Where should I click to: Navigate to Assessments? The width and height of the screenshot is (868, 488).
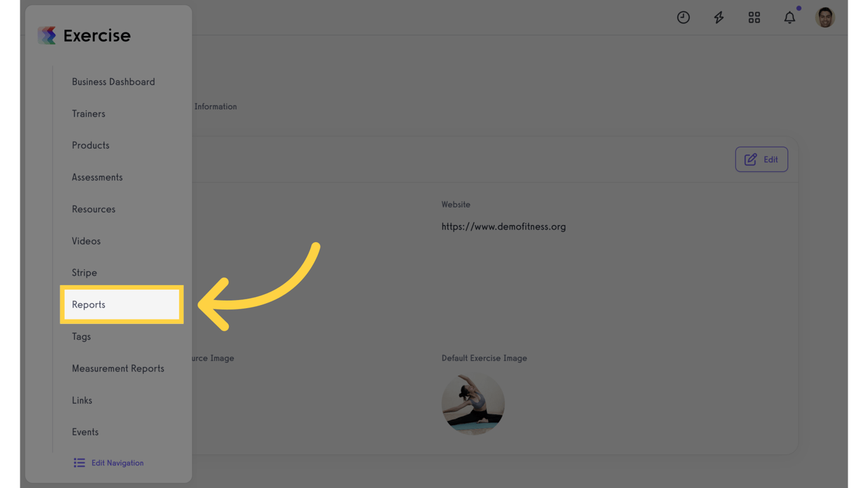(97, 177)
